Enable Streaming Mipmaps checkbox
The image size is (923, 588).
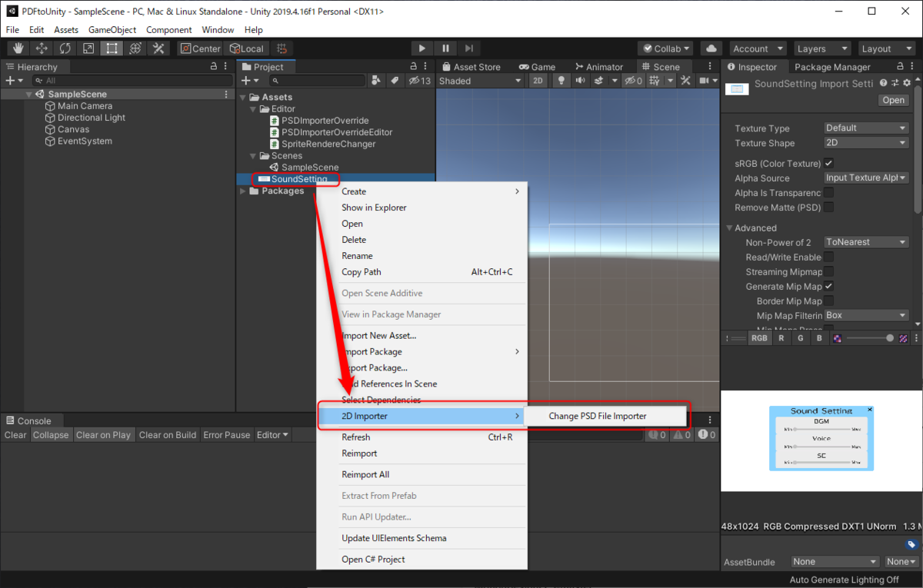tap(828, 271)
